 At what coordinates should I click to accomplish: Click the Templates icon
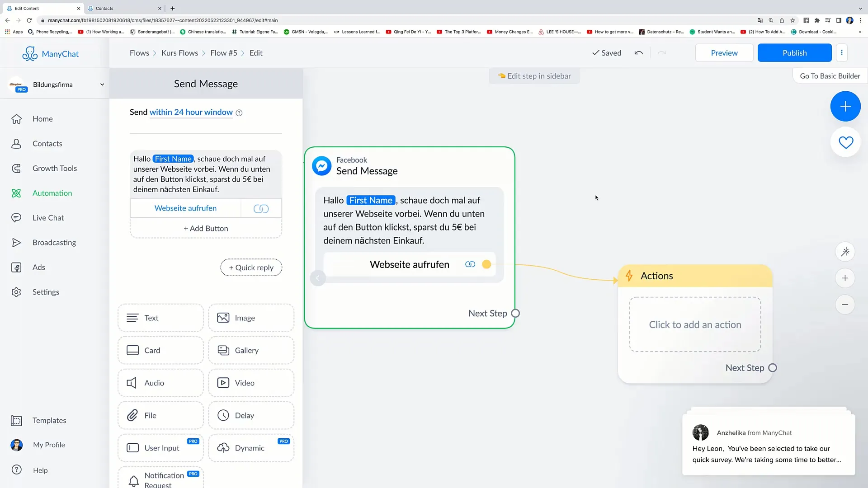[16, 421]
